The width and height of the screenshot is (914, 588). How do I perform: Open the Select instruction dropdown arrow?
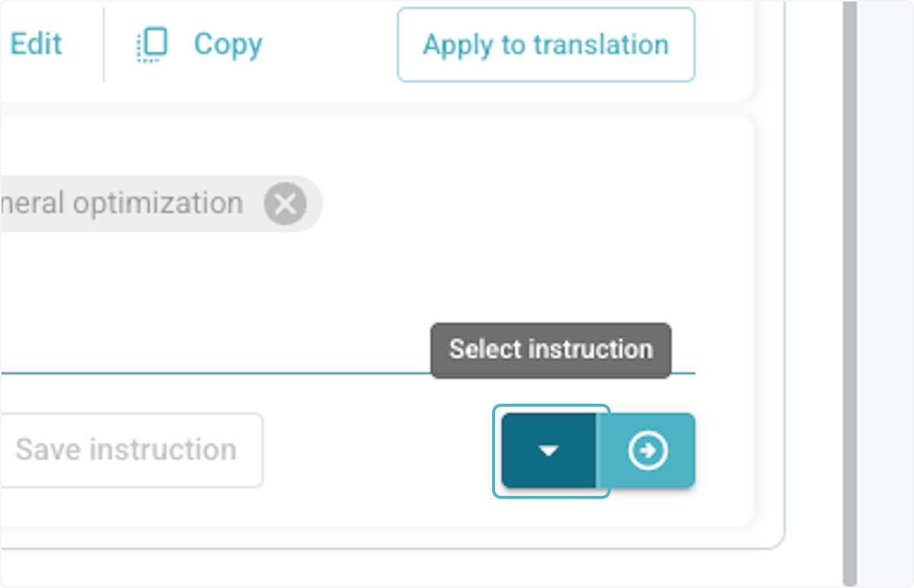tap(548, 451)
